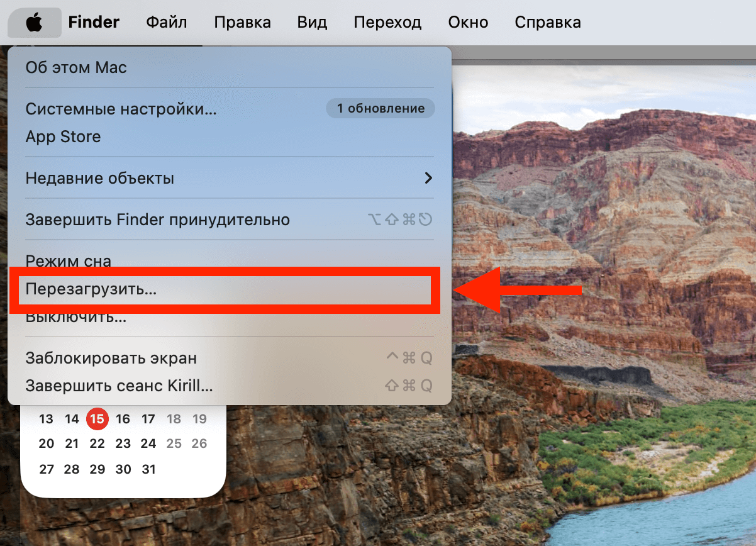The width and height of the screenshot is (756, 546).
Task: Click the "1 обновление" badge
Action: pos(380,108)
